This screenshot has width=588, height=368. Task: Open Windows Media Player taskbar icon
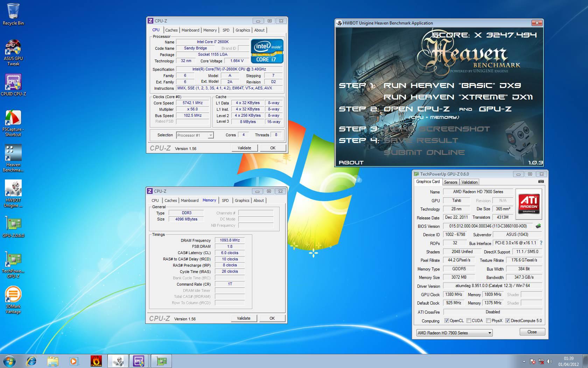click(x=74, y=361)
